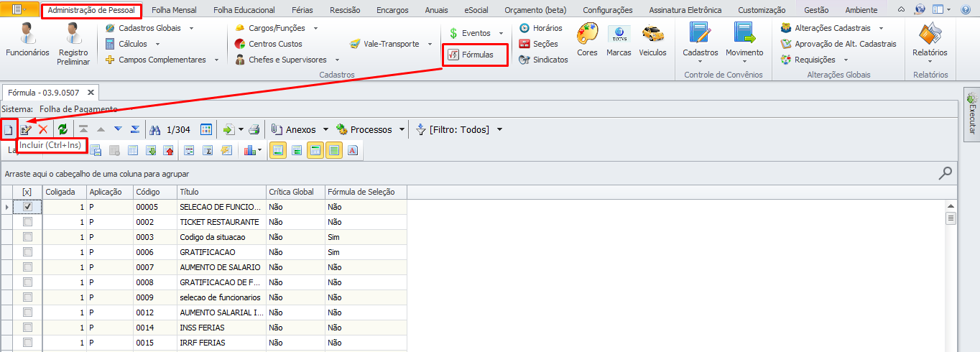Click the binoculars search icon
Screen dimensions: 980x352
tap(154, 129)
